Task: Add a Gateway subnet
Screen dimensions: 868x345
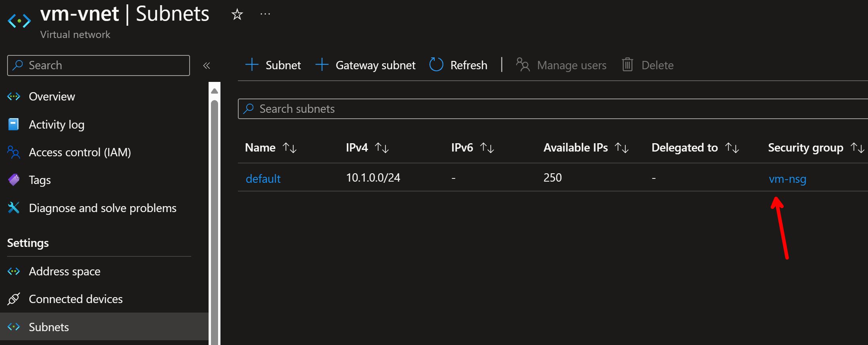Action: [365, 65]
